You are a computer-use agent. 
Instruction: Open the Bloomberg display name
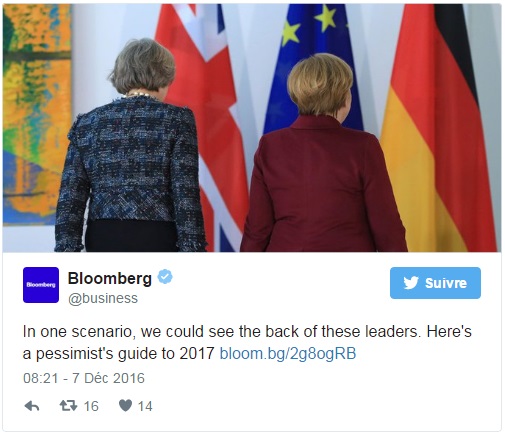click(x=110, y=278)
